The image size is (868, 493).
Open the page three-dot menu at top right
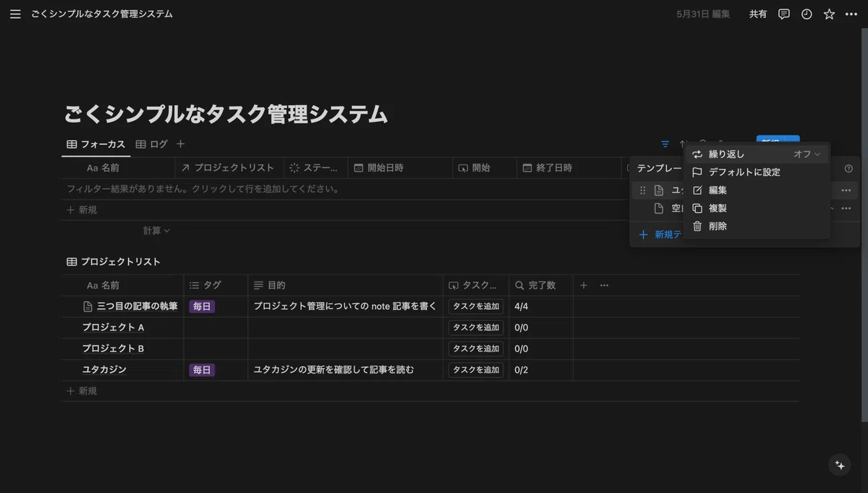[851, 14]
